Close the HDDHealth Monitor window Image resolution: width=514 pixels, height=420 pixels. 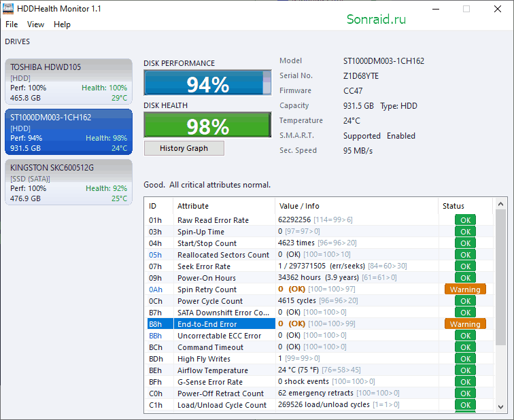pos(497,9)
